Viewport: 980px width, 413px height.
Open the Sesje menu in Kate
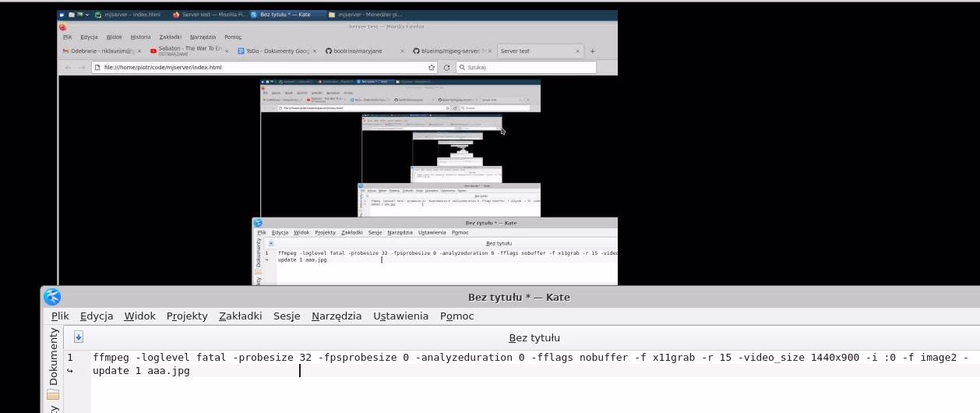[x=287, y=316]
